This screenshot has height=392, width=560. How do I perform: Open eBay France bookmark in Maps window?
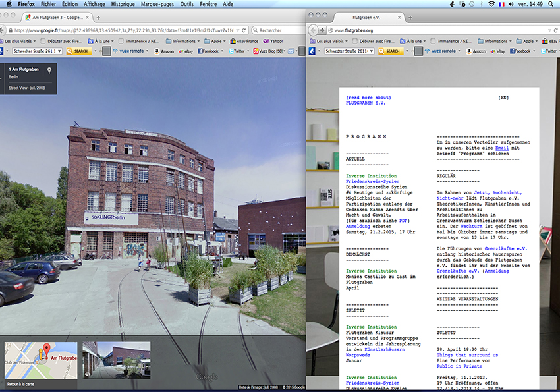[x=244, y=41]
